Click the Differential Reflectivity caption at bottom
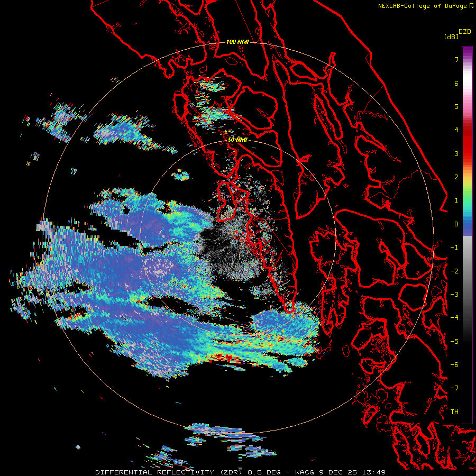476x476 pixels. pyautogui.click(x=240, y=472)
